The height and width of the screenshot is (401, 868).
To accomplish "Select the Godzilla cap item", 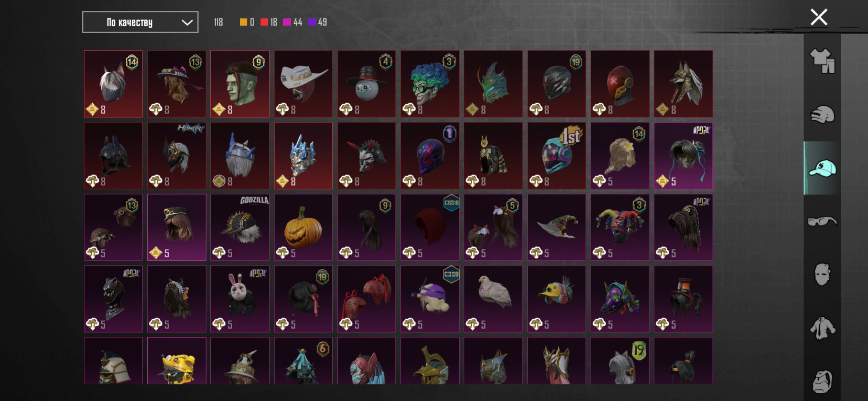I will point(240,227).
